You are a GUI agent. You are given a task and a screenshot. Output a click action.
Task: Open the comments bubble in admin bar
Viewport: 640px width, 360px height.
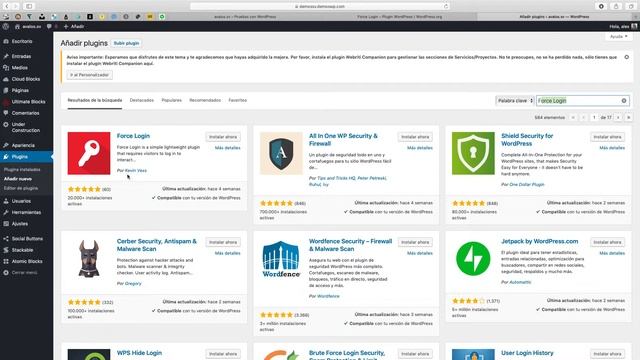click(49, 27)
